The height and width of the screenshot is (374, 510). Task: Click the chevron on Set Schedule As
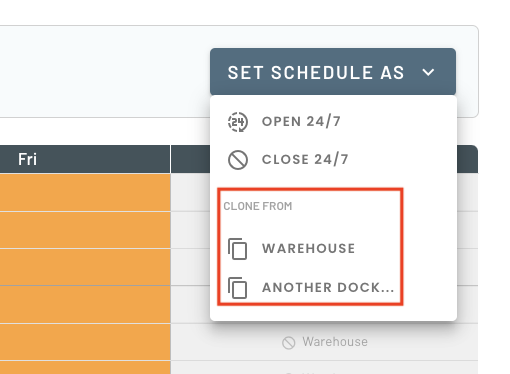point(428,72)
